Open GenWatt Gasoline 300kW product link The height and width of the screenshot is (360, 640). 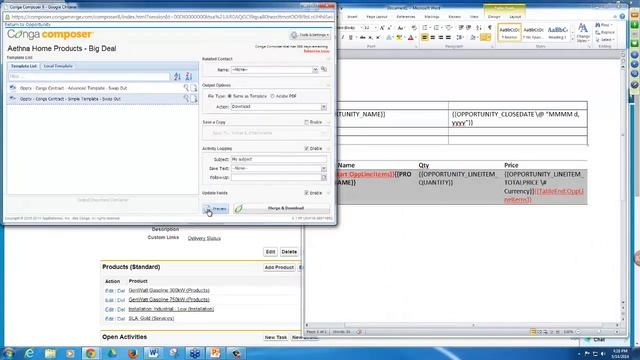pos(169,290)
